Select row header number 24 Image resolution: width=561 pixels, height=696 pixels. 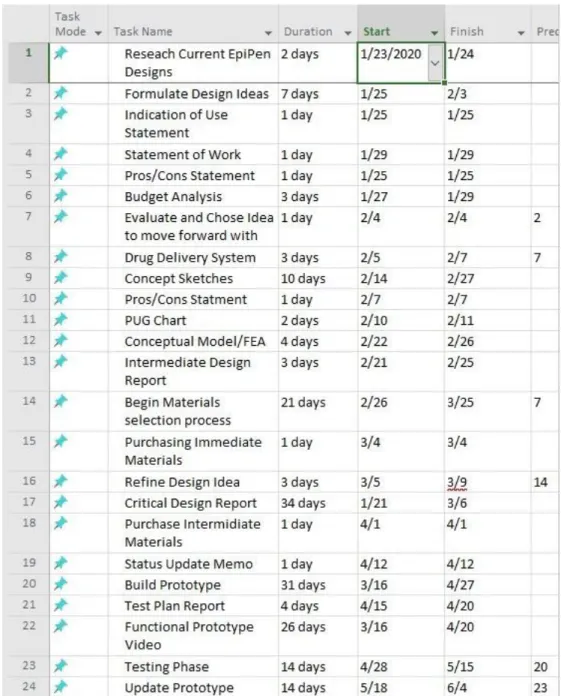28,686
